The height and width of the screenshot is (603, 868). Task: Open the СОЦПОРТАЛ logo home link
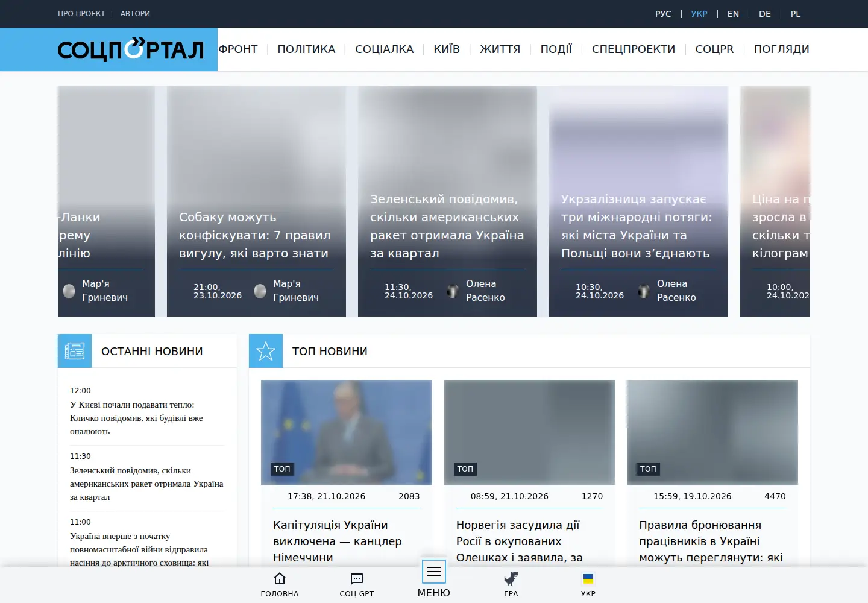(x=131, y=49)
